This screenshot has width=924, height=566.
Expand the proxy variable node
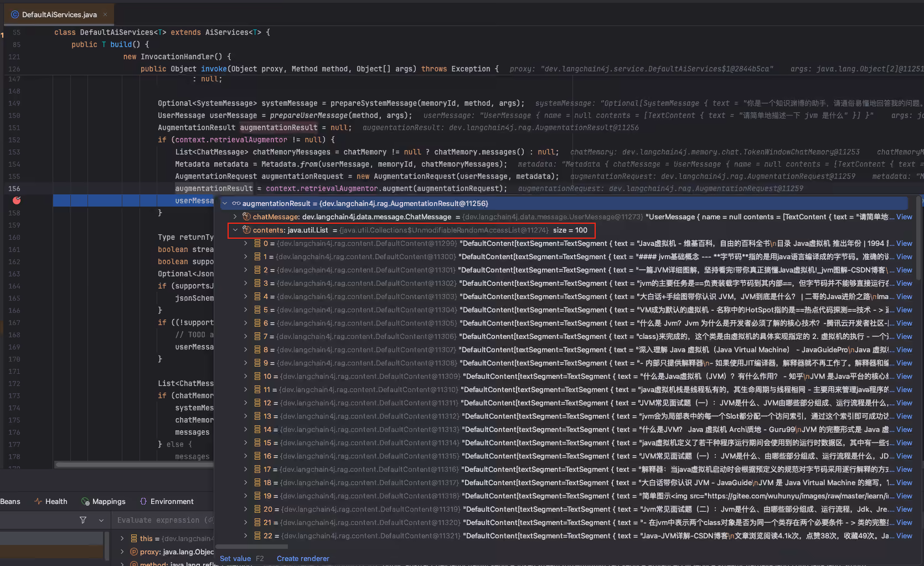click(122, 552)
